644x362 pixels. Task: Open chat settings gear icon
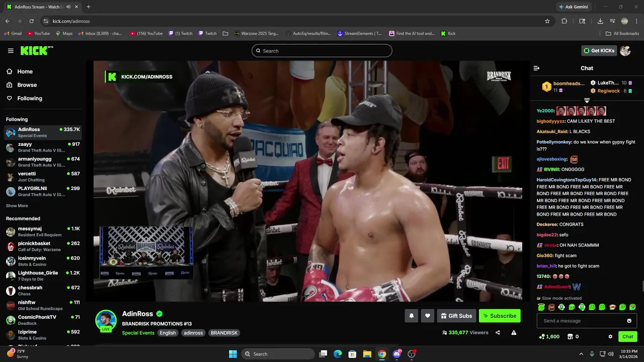tap(610, 336)
